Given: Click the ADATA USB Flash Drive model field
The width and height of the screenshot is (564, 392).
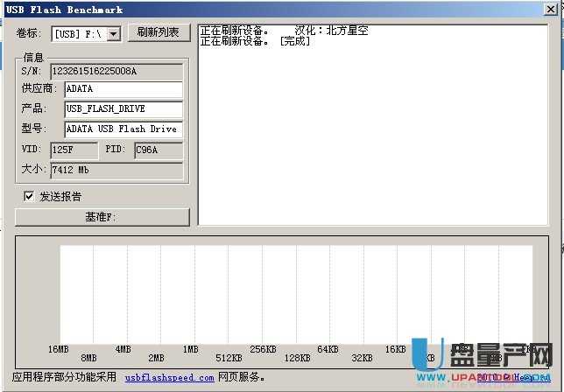Looking at the screenshot, I should pyautogui.click(x=123, y=129).
